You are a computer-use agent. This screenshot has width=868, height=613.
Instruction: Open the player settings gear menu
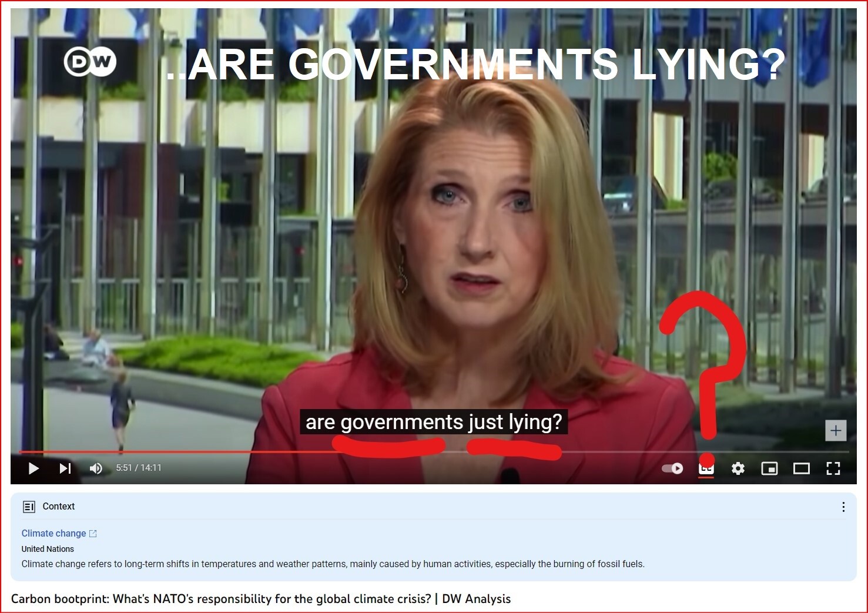(738, 468)
